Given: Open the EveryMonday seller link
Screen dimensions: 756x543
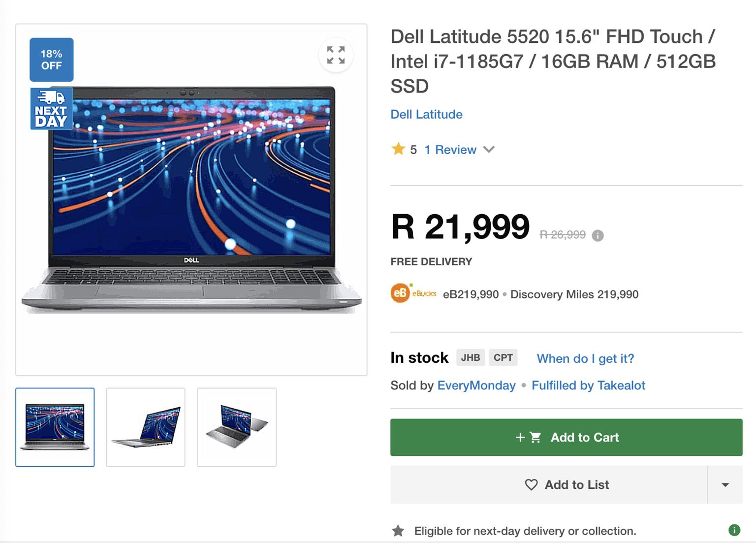Looking at the screenshot, I should click(476, 385).
